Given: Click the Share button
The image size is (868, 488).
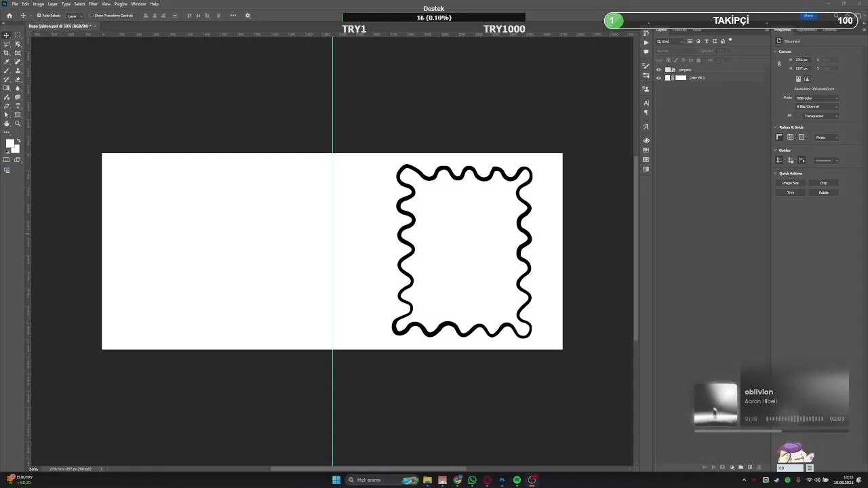Looking at the screenshot, I should [x=808, y=16].
